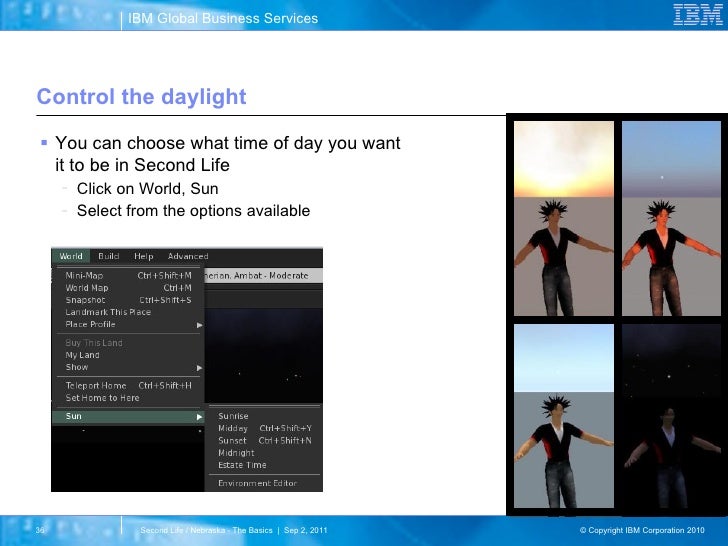This screenshot has width=728, height=546.
Task: Open the Environment Editor
Action: tap(264, 483)
